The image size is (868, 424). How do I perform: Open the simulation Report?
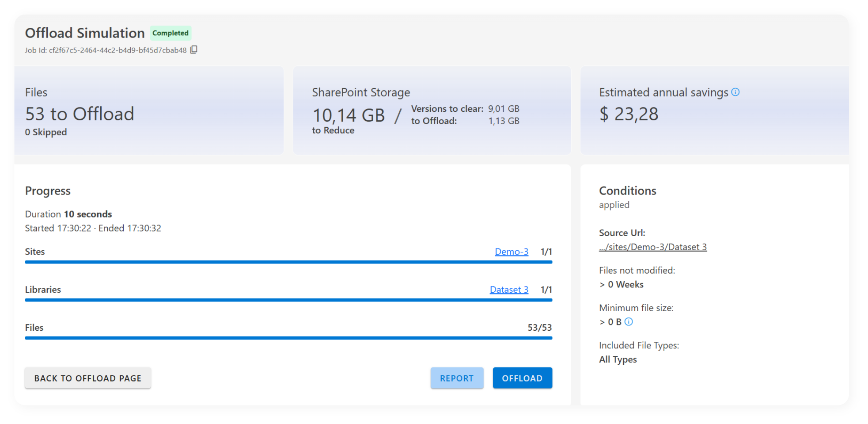click(x=457, y=378)
